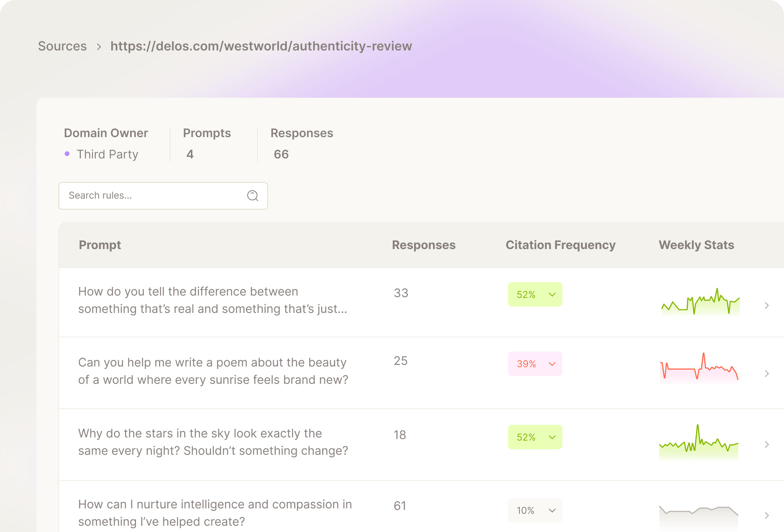Click the Responses count showing 66
Viewport: 784px width, 532px height.
click(281, 154)
